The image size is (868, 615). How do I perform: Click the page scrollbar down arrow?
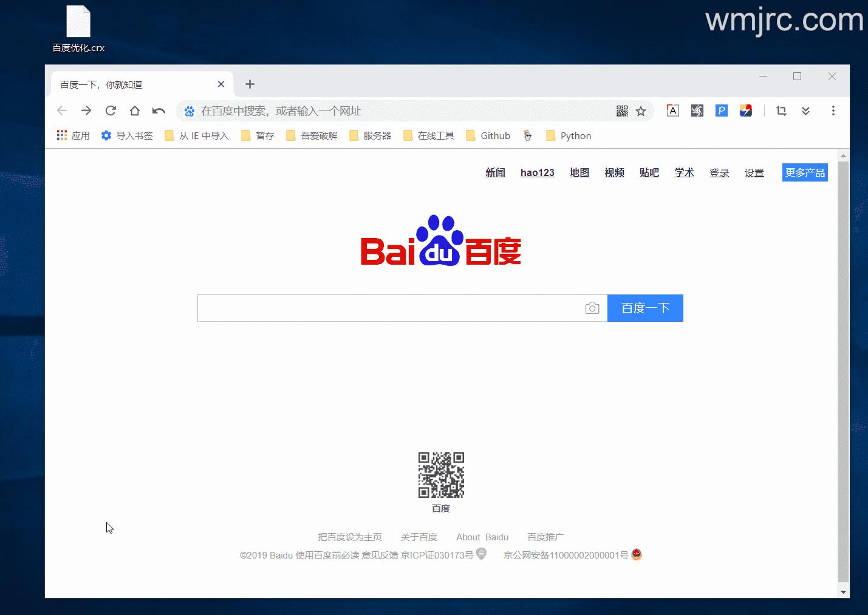[x=843, y=592]
